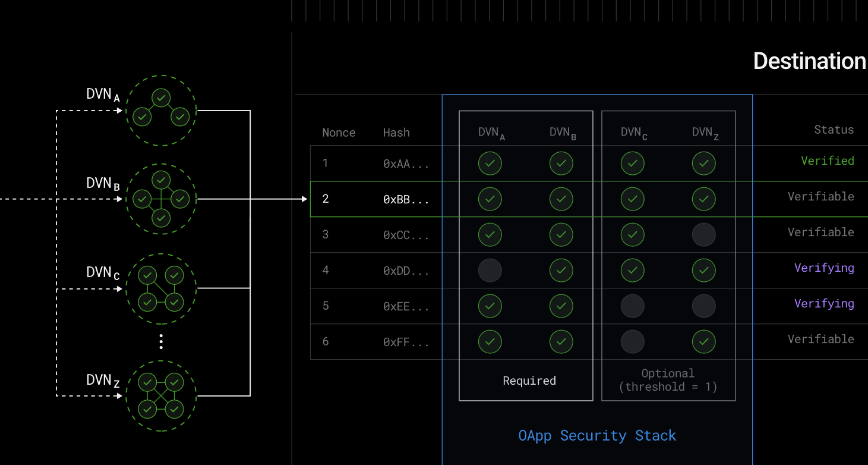
Task: Click the empty DVN Z circle in 0xCC row
Action: pyautogui.click(x=704, y=235)
